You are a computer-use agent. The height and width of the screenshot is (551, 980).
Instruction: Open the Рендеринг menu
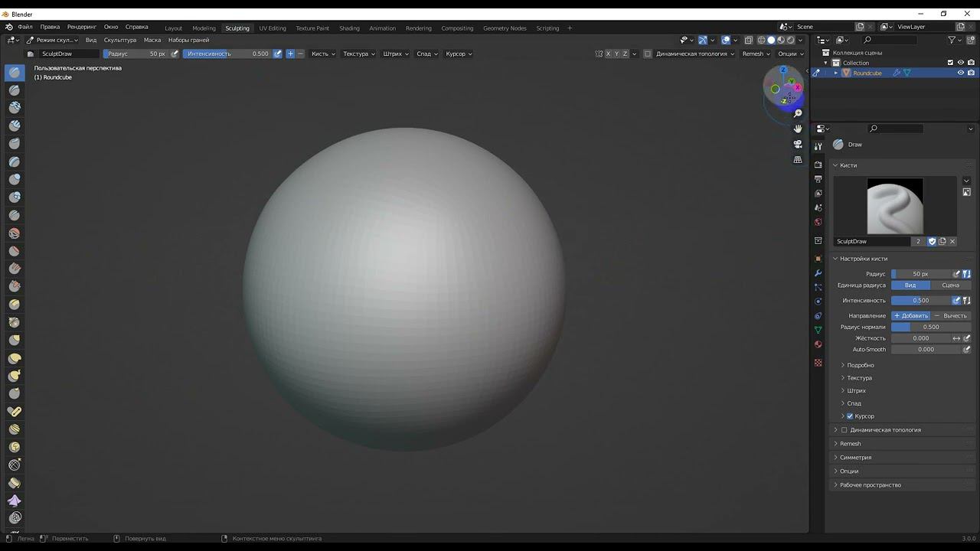pos(81,27)
